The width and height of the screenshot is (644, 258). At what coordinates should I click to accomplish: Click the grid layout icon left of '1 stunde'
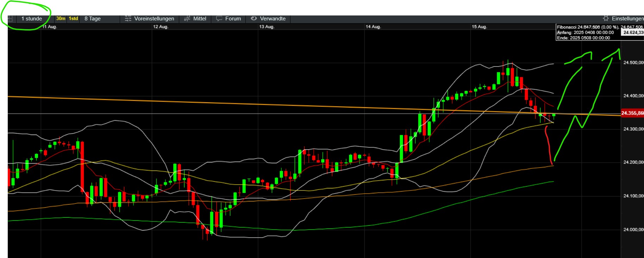(x=10, y=19)
